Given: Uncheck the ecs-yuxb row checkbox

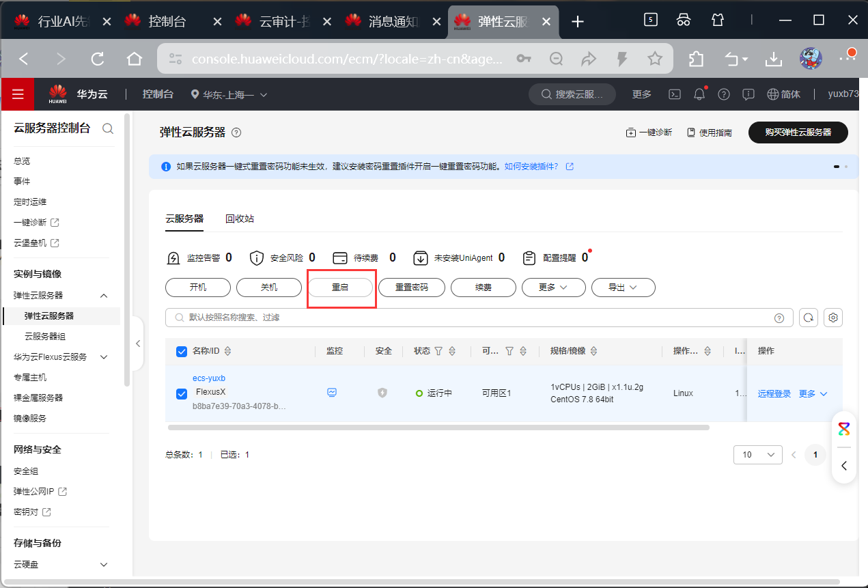Looking at the screenshot, I should (182, 394).
